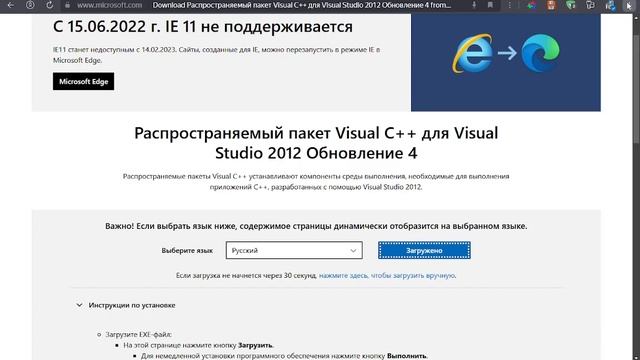Click the blue checkmark downloads icon
Viewport: 640px width, 360px height.
[610, 5]
